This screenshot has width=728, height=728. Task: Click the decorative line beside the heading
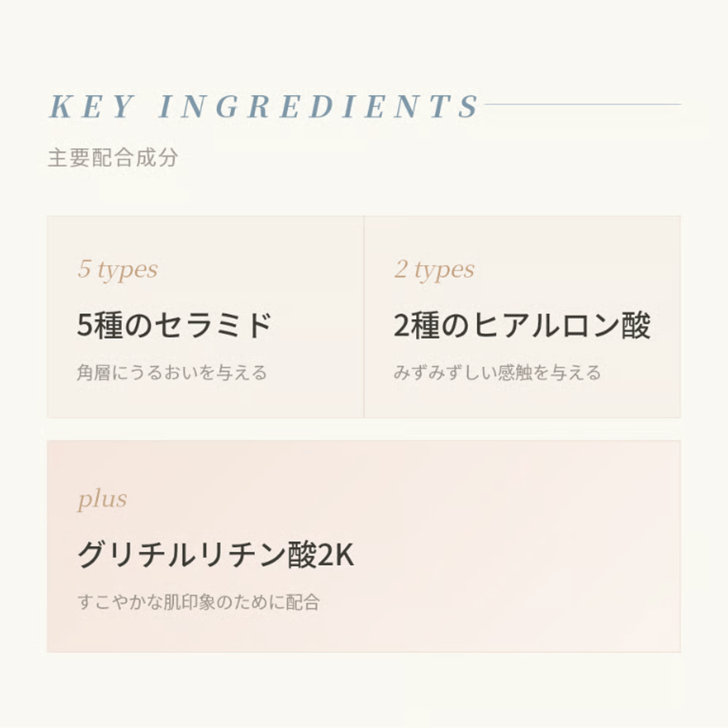tap(582, 104)
